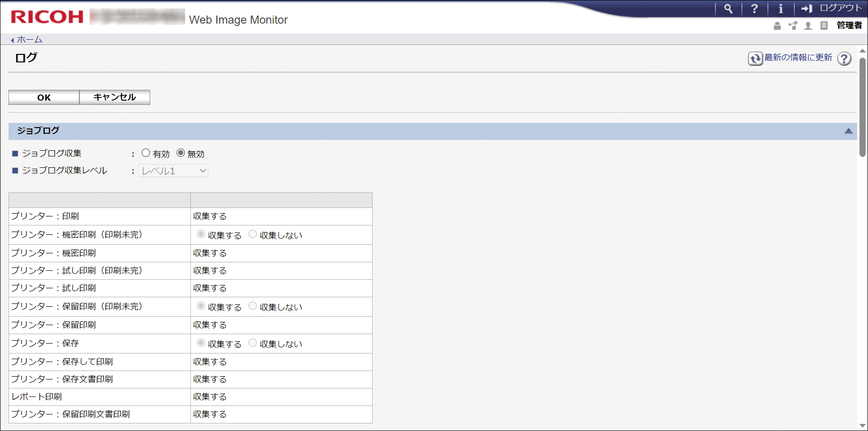
Task: Click ジョブログ収集 label
Action: point(52,153)
